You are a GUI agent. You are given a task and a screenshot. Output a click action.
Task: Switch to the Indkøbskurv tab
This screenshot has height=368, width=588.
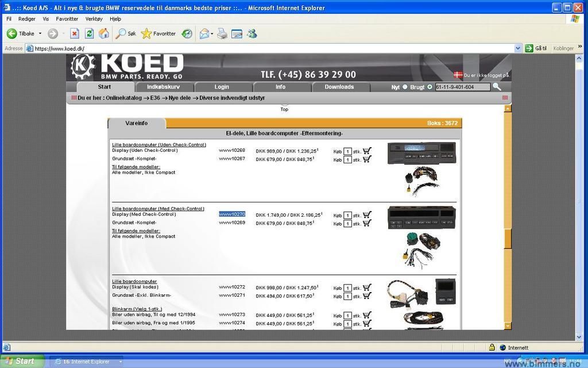(x=164, y=87)
